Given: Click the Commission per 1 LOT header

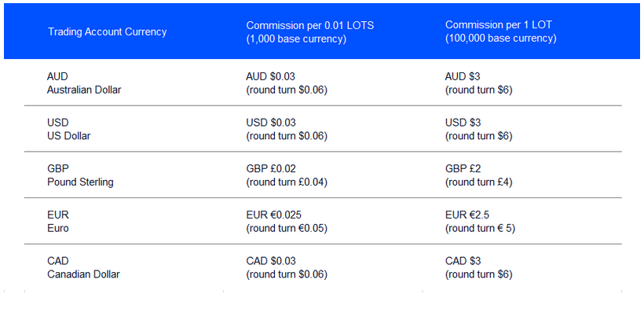Looking at the screenshot, I should pyautogui.click(x=500, y=31).
